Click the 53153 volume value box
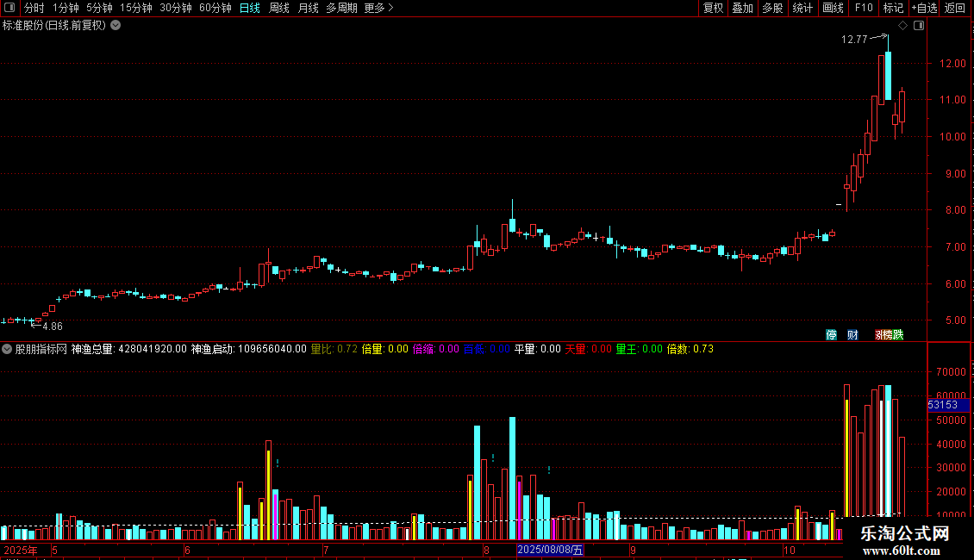 tap(948, 405)
